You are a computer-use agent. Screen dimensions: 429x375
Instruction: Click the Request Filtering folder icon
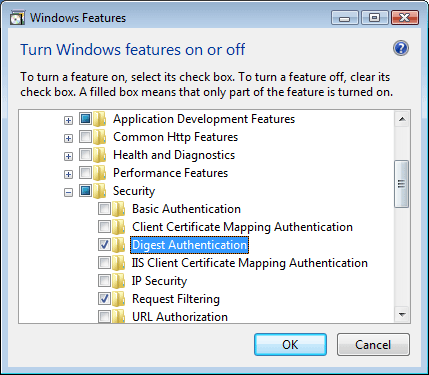[119, 299]
